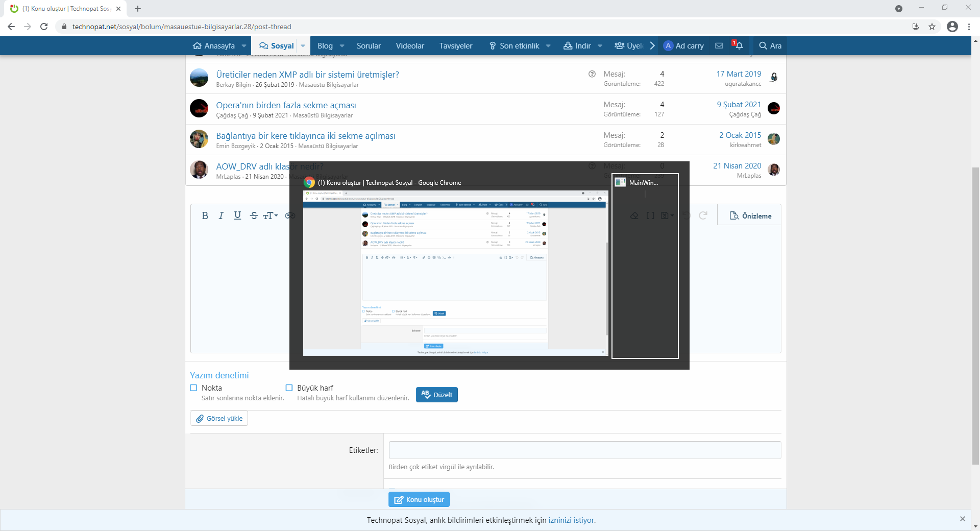Enable the Nokta checkbox
980x531 pixels.
[x=193, y=388]
